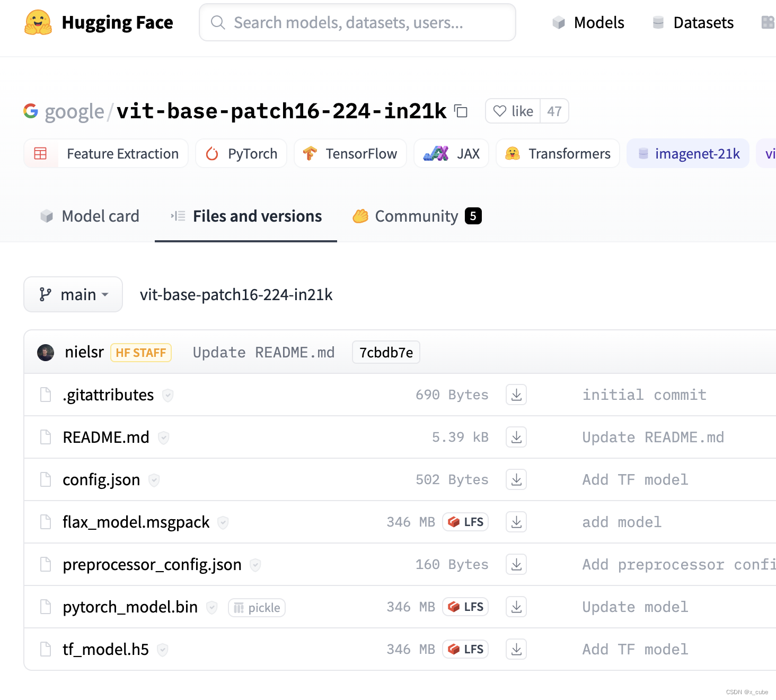The width and height of the screenshot is (776, 700).
Task: Click the file icon beside README.md
Action: coord(46,437)
